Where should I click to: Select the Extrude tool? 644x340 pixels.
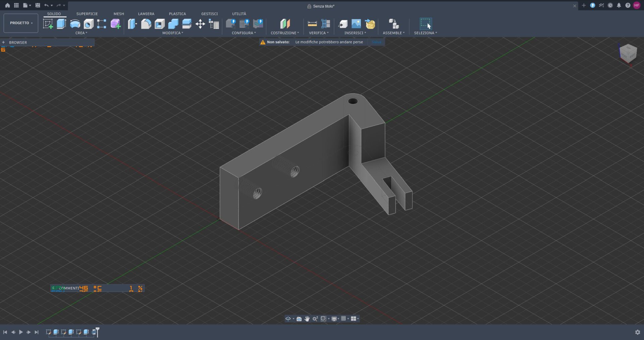pyautogui.click(x=61, y=24)
